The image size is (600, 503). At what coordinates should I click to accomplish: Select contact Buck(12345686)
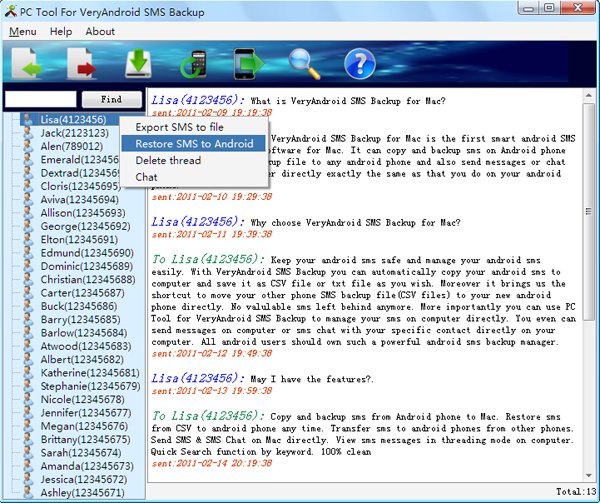[79, 306]
